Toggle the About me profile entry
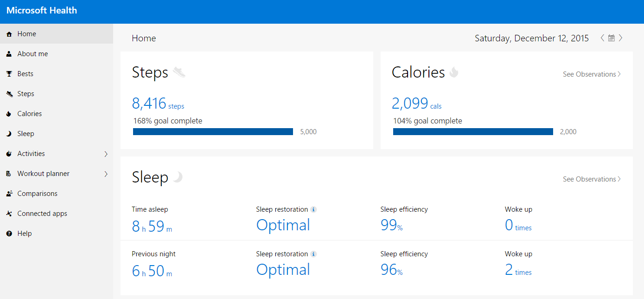644x299 pixels. click(32, 53)
